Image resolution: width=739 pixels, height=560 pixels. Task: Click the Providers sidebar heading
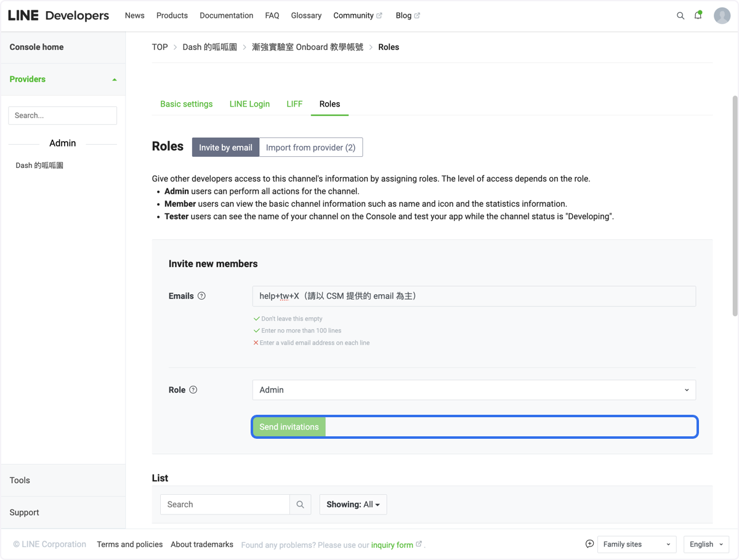point(28,79)
